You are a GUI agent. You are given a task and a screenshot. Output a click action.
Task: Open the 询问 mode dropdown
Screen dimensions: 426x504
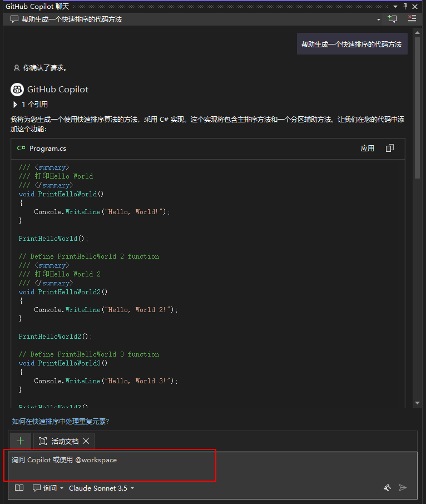tap(48, 488)
